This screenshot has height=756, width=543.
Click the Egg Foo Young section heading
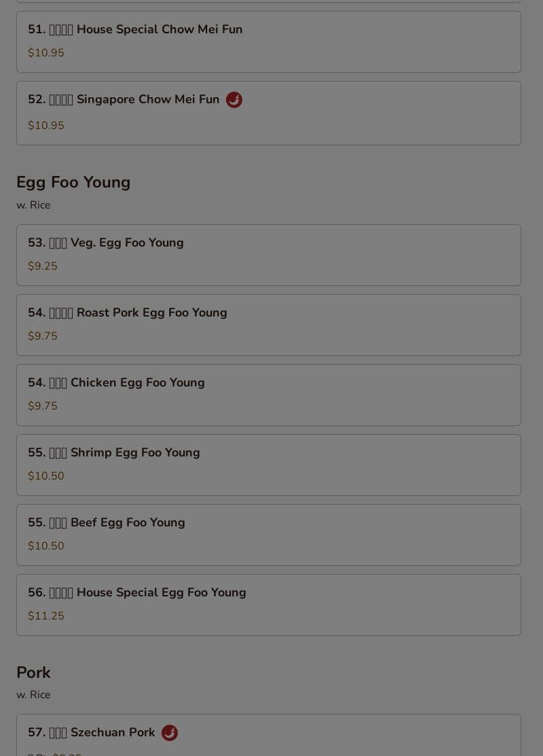73,182
